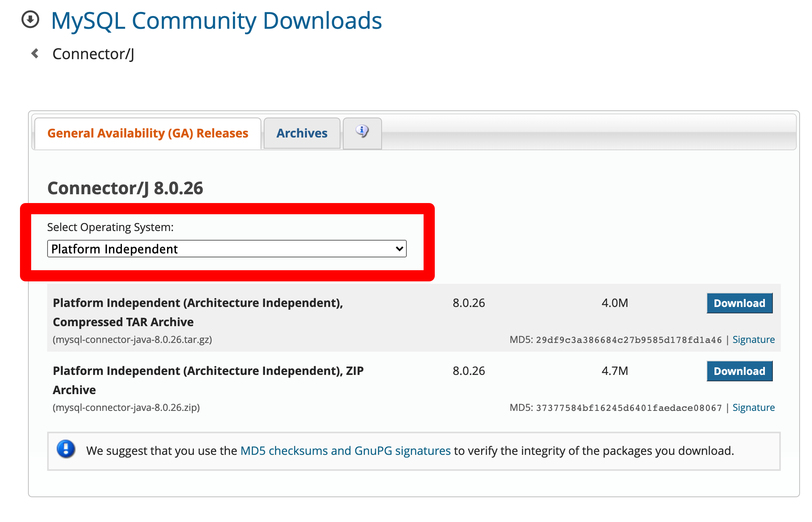Screen dimensions: 812x522
Task: Switch to General Availability (GA) Releases tab
Action: pyautogui.click(x=148, y=133)
